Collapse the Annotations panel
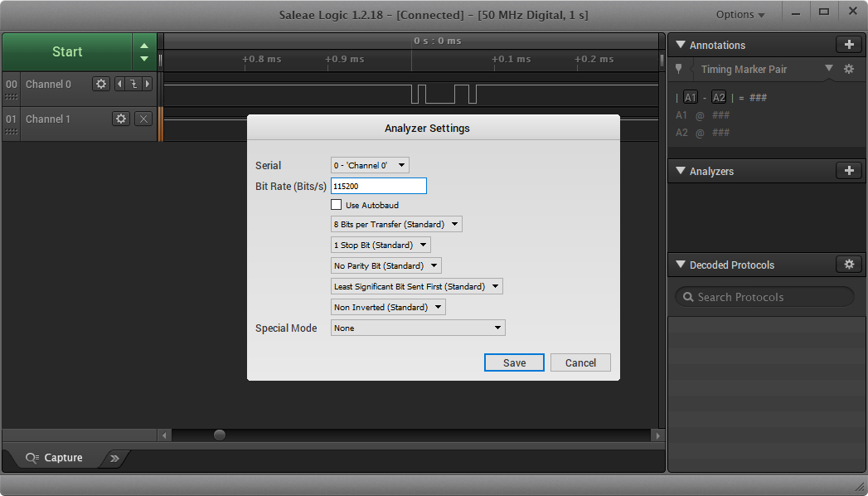The image size is (868, 496). tap(681, 45)
